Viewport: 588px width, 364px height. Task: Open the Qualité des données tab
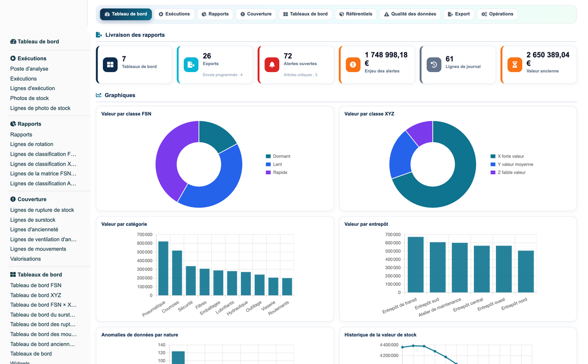pyautogui.click(x=410, y=14)
